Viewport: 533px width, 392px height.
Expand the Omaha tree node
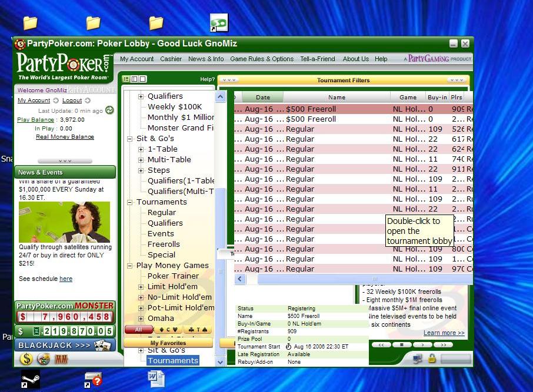tap(141, 319)
